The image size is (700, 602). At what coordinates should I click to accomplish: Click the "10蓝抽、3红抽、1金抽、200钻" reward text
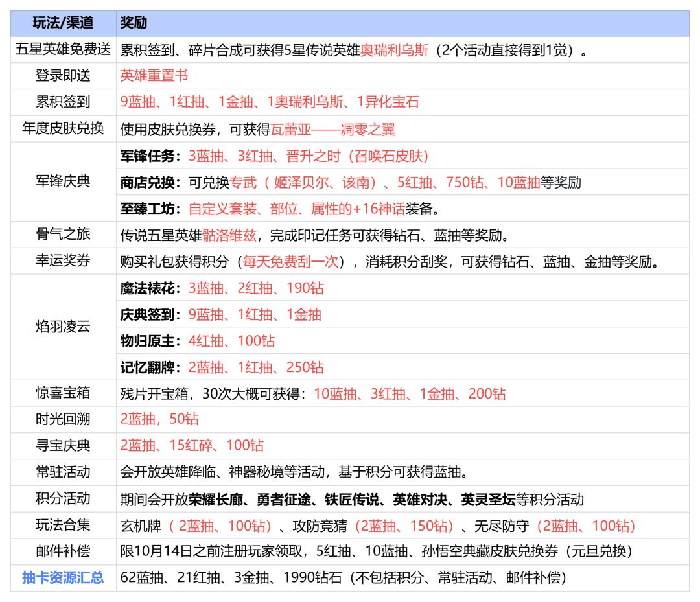pyautogui.click(x=410, y=393)
